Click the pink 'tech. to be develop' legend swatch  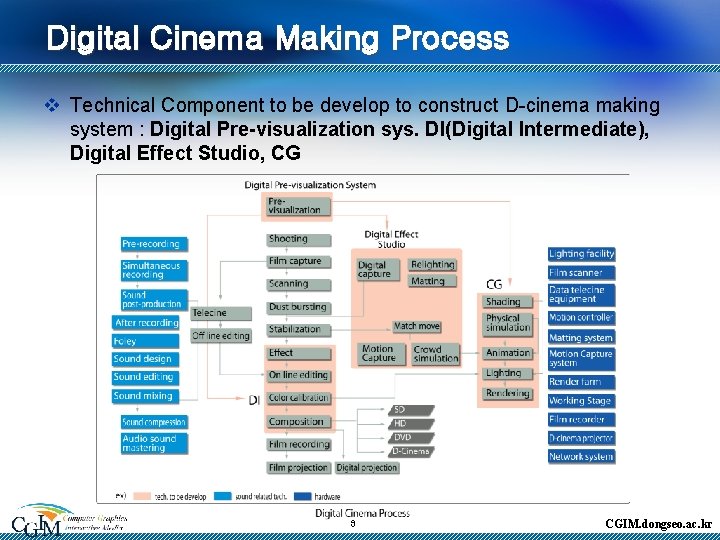[142, 496]
